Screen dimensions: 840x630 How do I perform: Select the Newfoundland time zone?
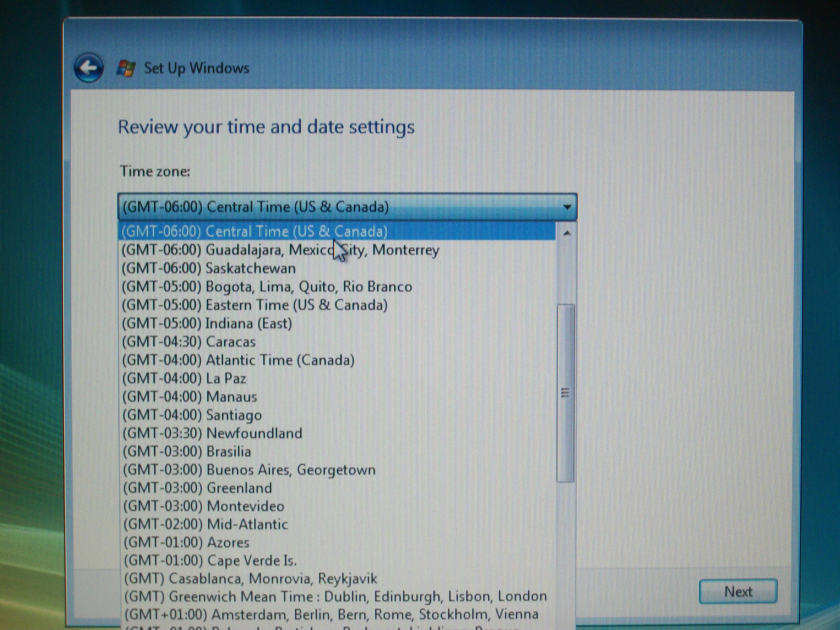click(337, 433)
